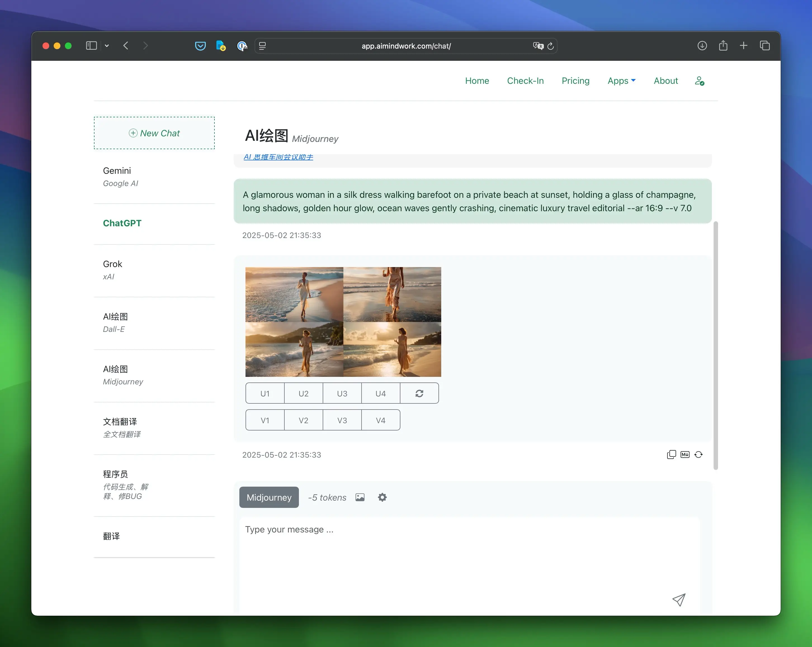
Task: Upscale the third image with U3
Action: coord(342,393)
